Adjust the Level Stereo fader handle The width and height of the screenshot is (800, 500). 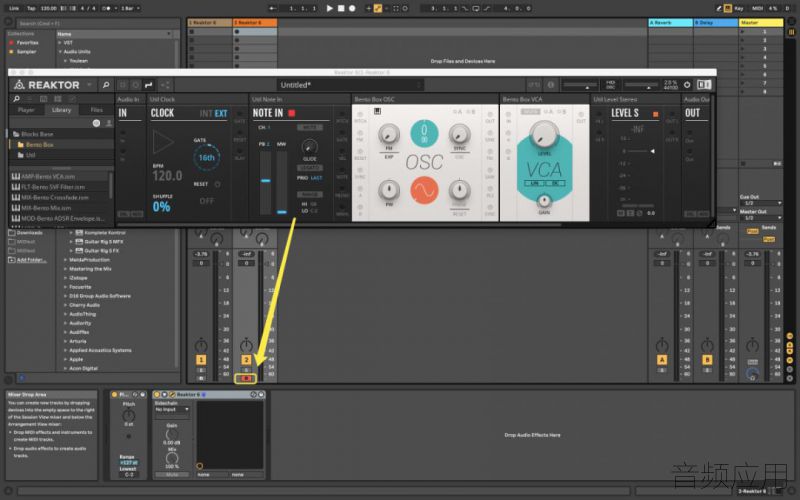(x=652, y=151)
